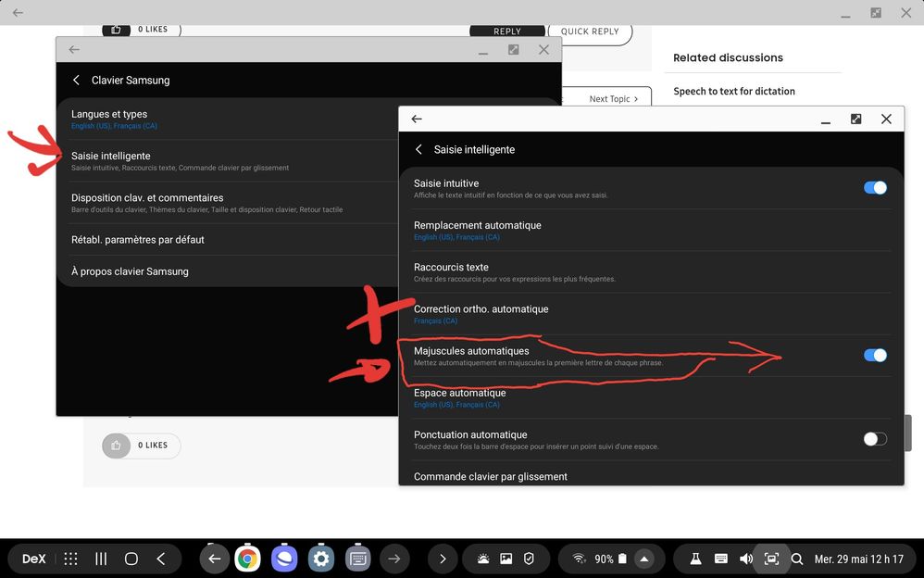
Task: Open Disposition clav. et commentaires
Action: 230,202
